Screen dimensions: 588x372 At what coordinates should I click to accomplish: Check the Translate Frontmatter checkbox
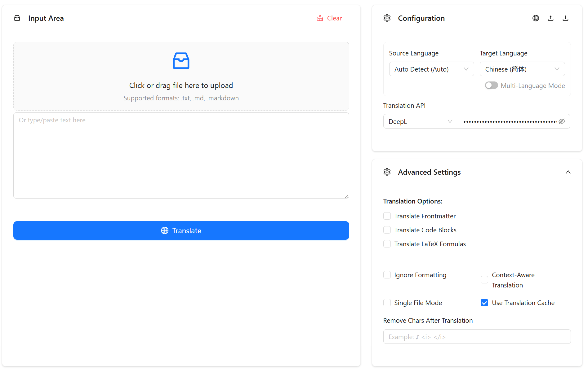387,216
